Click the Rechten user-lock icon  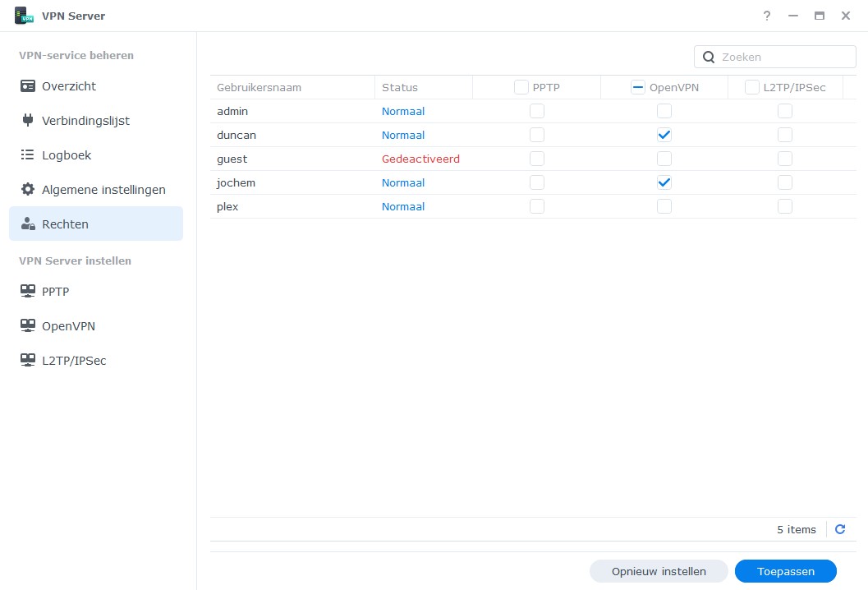click(28, 224)
